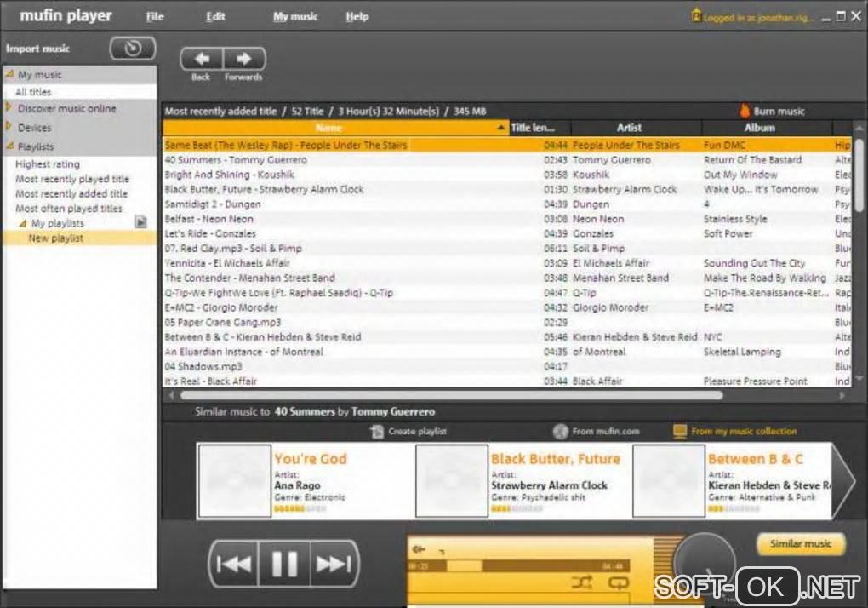Image resolution: width=868 pixels, height=608 pixels.
Task: Click the You're God album thumbnail
Action: click(235, 480)
